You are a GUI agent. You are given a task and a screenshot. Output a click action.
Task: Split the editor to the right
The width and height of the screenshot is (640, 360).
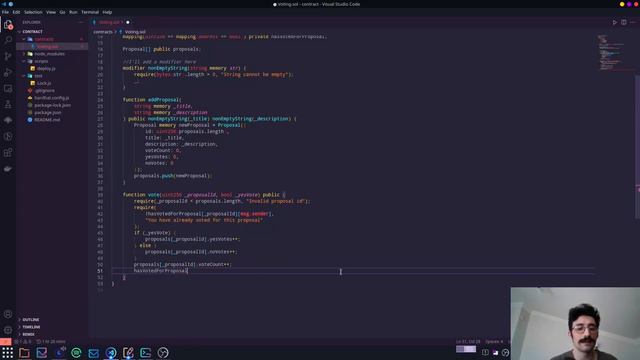click(624, 22)
